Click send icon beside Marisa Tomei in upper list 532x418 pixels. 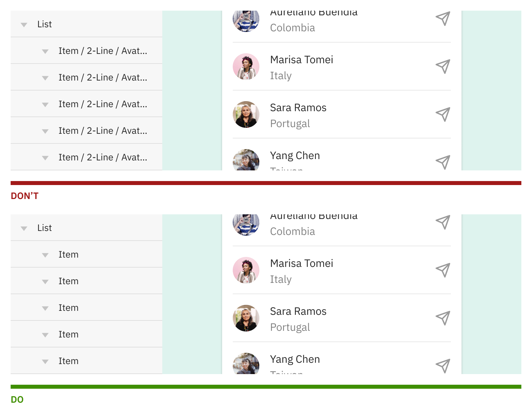pyautogui.click(x=443, y=67)
